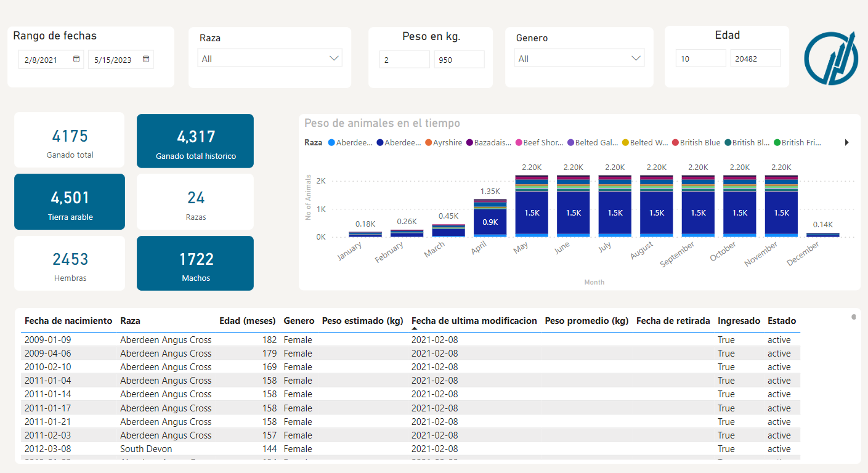Edit the start date field 2/8/2021

pos(51,59)
